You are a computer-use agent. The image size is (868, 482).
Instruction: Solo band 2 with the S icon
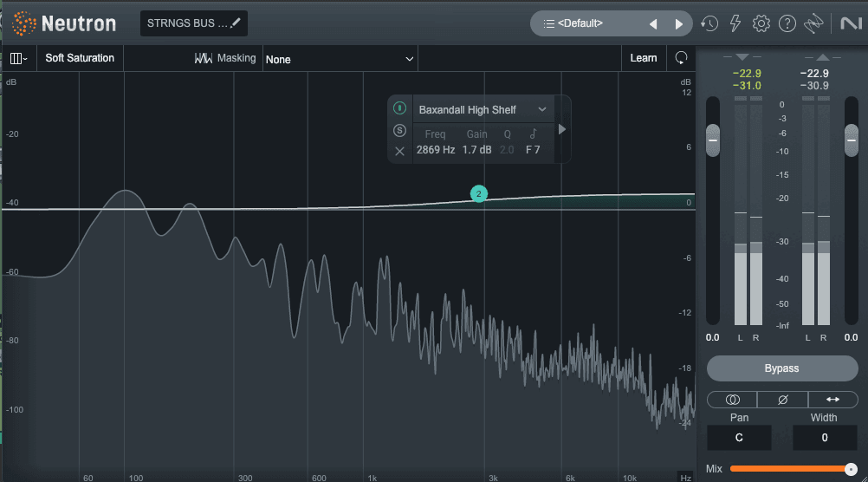[399, 131]
